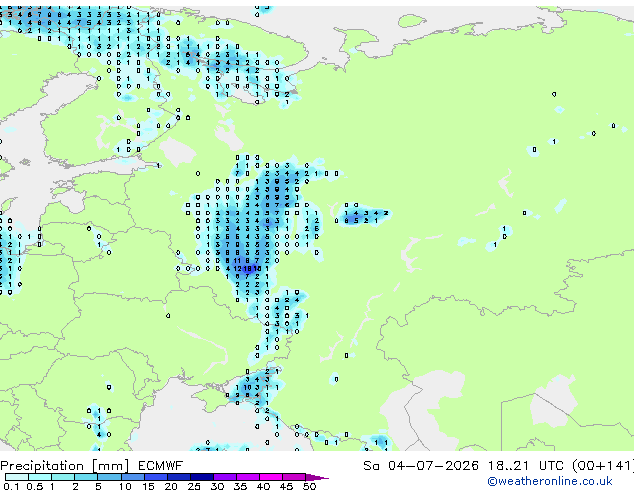634x490 pixels.
Task: Click the above-50 mm arrow tip of legend
Action: pyautogui.click(x=317, y=477)
